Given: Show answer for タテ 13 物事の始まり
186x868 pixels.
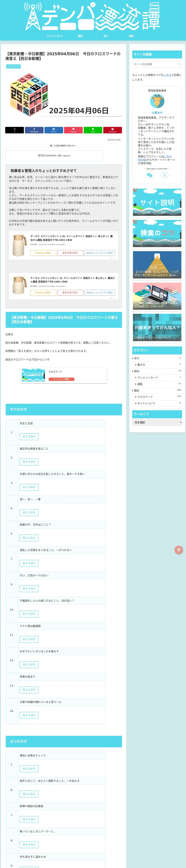Looking at the screenshot, I should coord(29,690).
